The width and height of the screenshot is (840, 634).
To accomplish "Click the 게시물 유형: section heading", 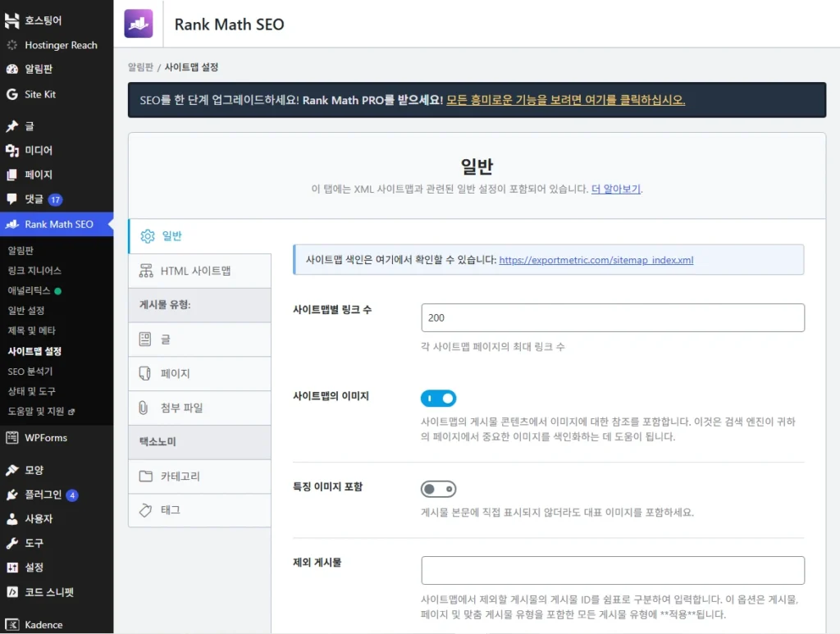I will point(165,304).
